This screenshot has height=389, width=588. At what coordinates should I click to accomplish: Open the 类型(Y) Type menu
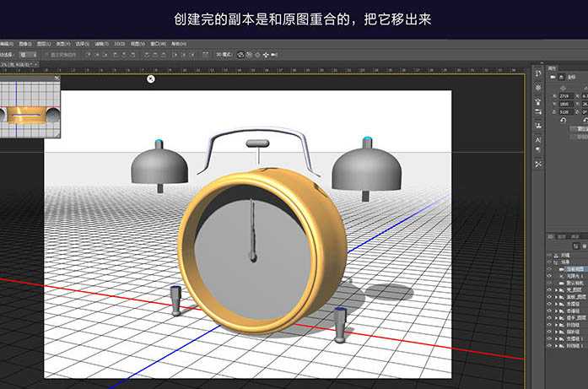click(63, 44)
